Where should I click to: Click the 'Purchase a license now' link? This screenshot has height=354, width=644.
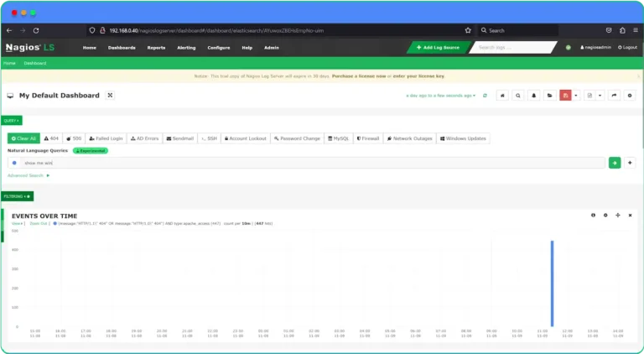tap(359, 76)
